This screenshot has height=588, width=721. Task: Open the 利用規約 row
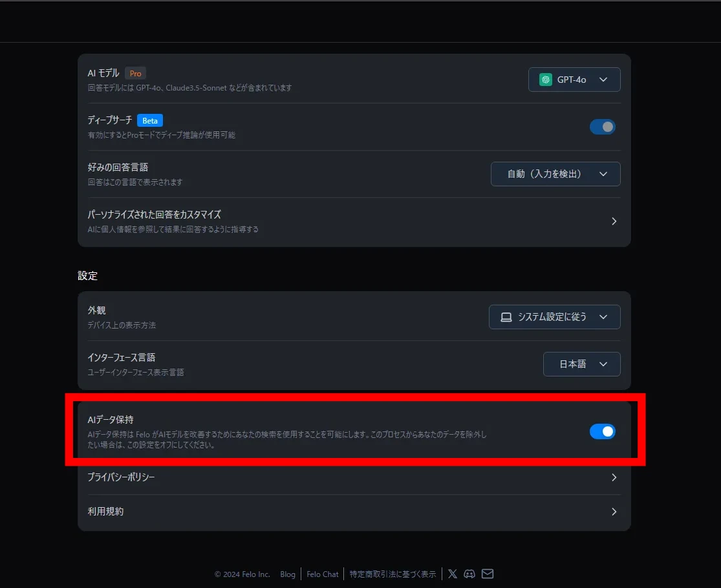point(354,512)
